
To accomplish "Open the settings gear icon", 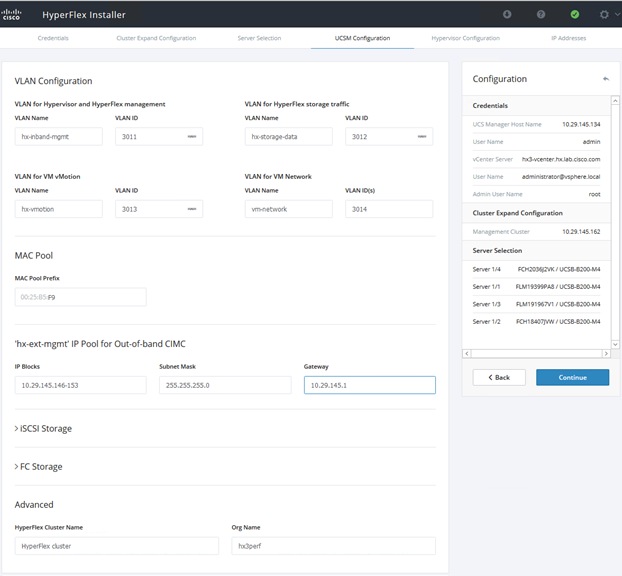I will coord(604,15).
